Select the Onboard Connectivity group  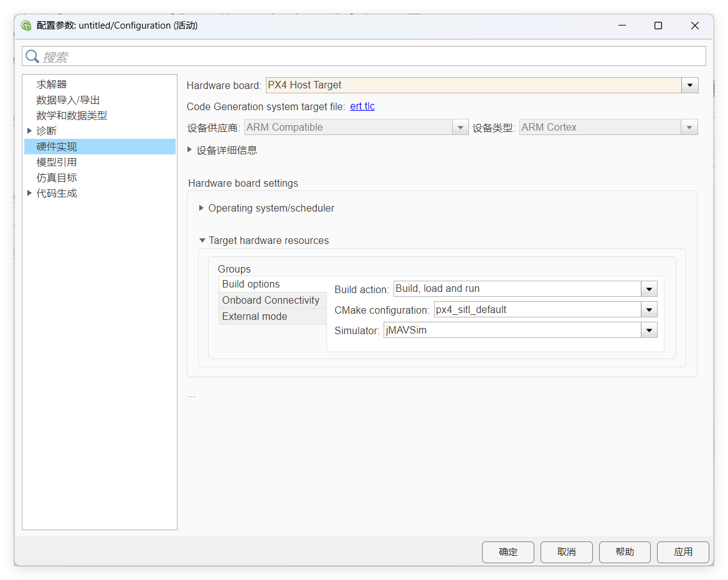[x=271, y=300]
